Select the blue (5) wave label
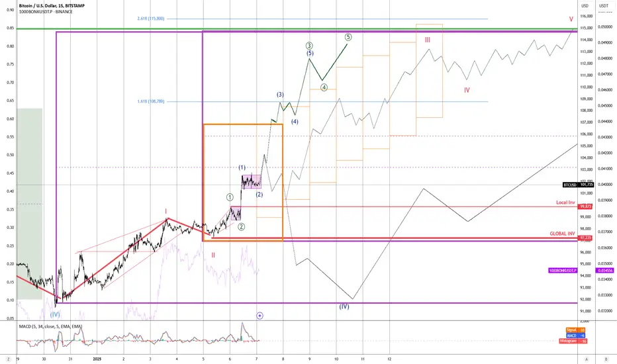This screenshot has height=364, width=617. (310, 53)
